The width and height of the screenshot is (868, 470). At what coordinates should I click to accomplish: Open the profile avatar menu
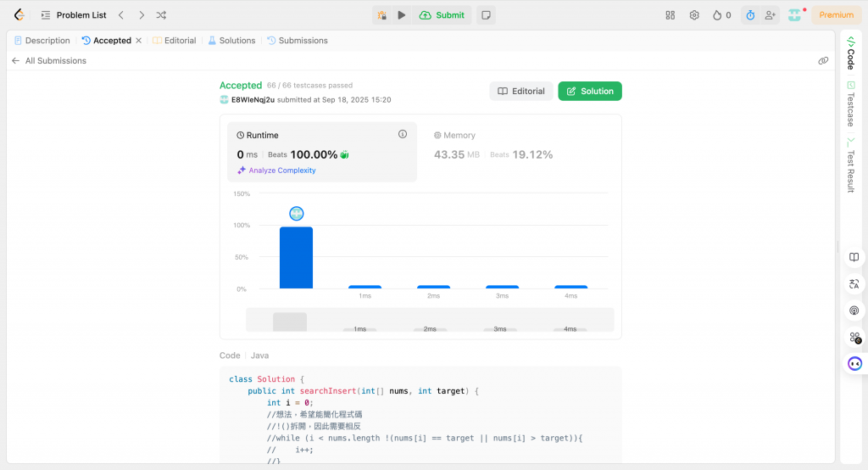point(794,15)
